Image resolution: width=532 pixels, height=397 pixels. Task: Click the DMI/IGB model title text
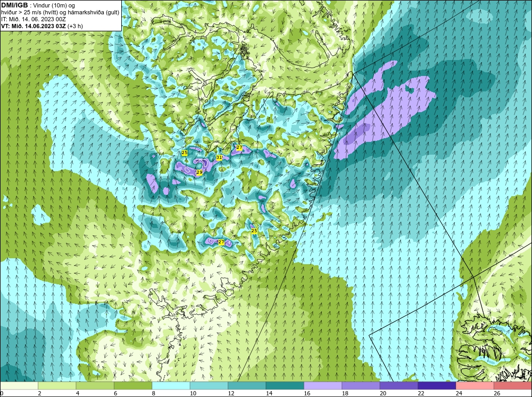pos(14,5)
